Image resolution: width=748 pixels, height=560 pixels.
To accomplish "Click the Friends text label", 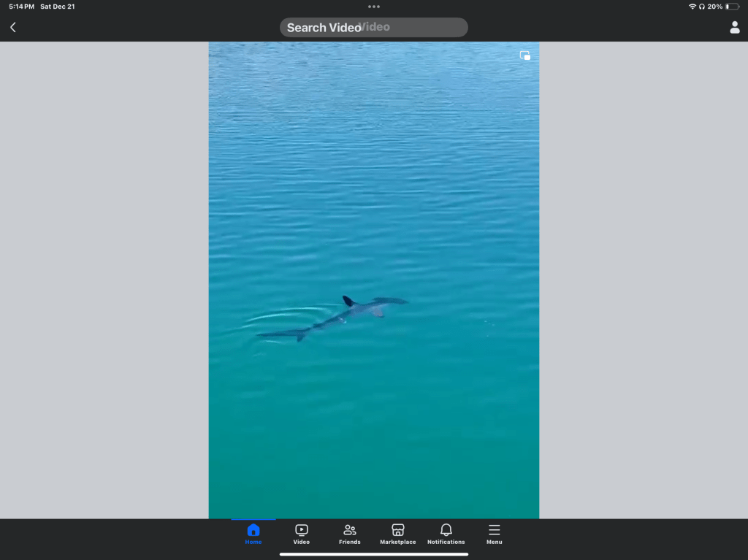I will (x=350, y=542).
